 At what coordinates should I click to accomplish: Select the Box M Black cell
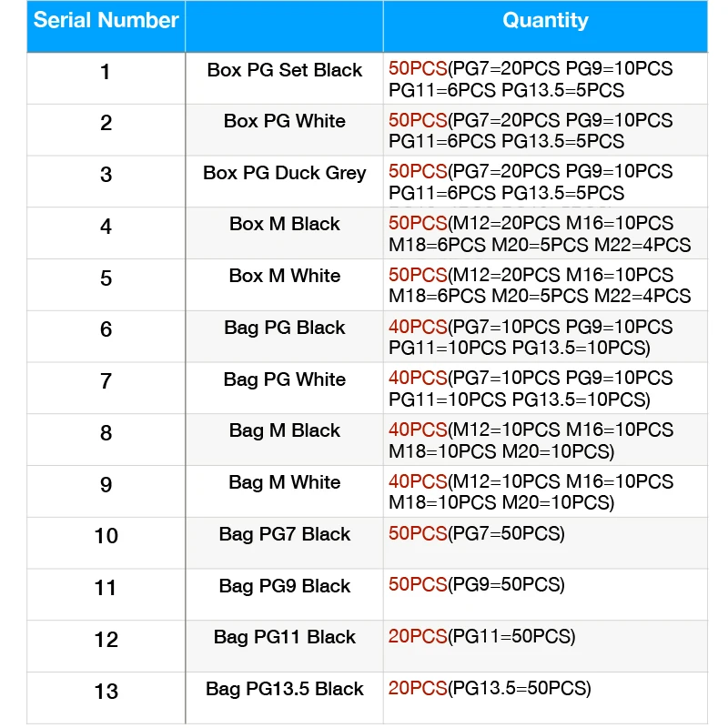coord(284,224)
